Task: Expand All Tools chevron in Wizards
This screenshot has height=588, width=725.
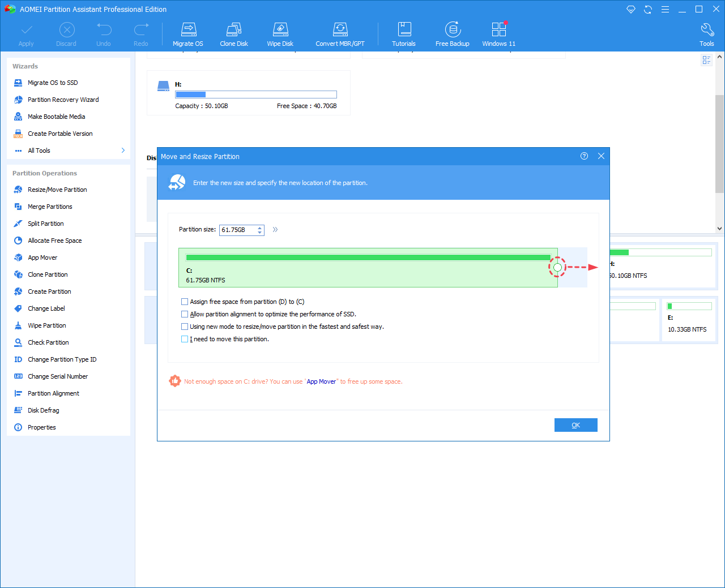Action: point(123,151)
